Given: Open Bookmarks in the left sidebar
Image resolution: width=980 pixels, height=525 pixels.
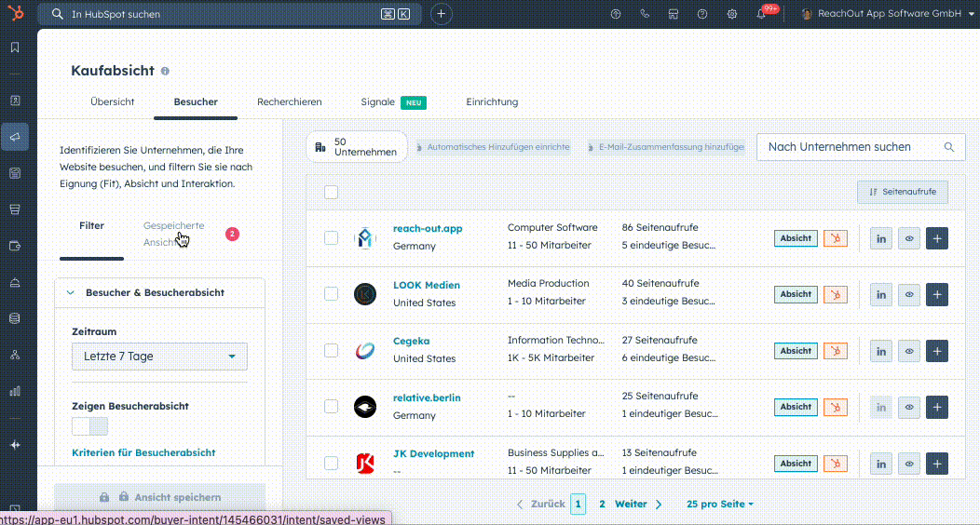Looking at the screenshot, I should pos(15,47).
